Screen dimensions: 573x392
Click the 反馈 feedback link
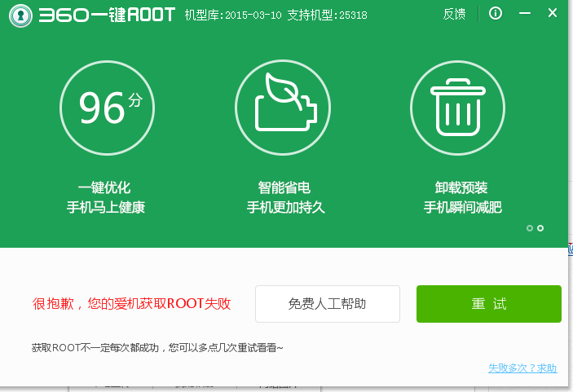[454, 14]
